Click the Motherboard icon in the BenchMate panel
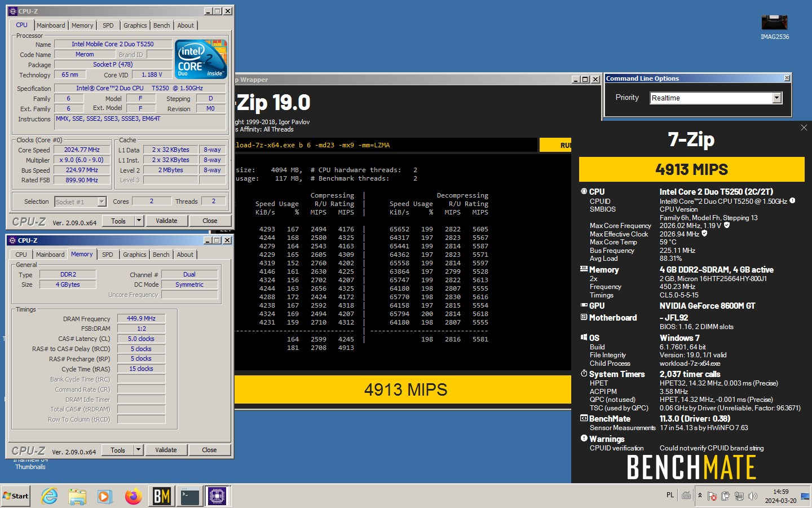 [584, 317]
